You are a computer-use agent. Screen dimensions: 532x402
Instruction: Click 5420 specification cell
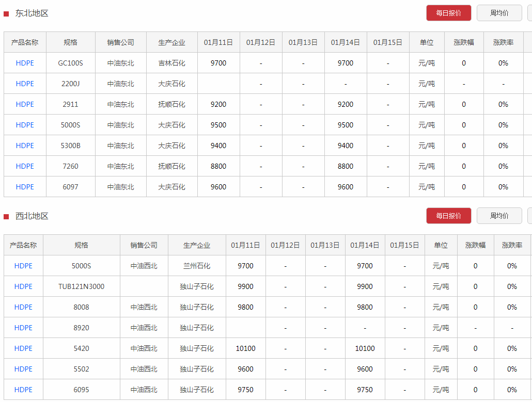[82, 348]
